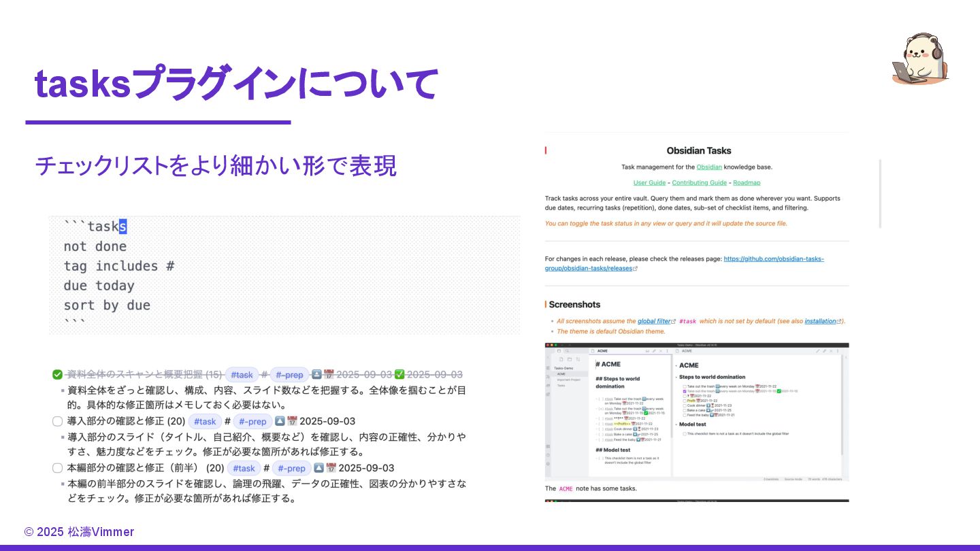This screenshot has height=551, width=980.
Task: Open the ACME note in the file explorer
Action: click(x=561, y=374)
